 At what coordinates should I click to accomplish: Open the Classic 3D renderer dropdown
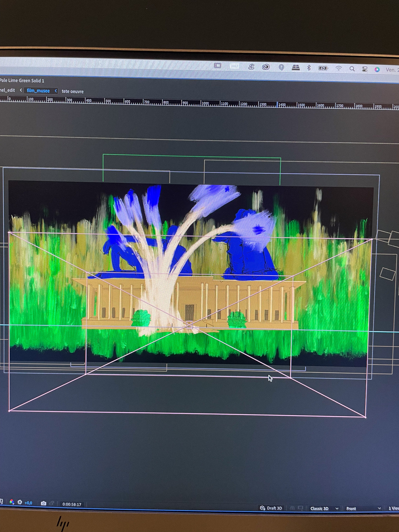(x=324, y=508)
